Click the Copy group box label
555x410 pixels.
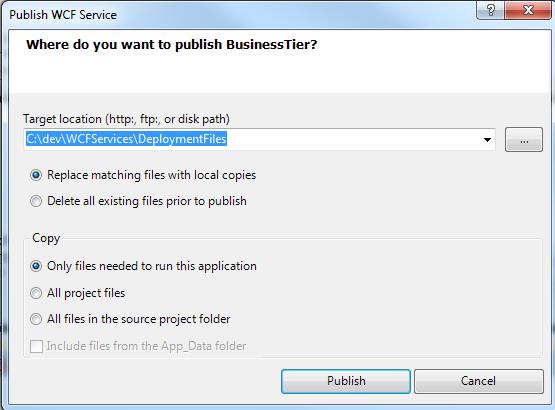46,238
